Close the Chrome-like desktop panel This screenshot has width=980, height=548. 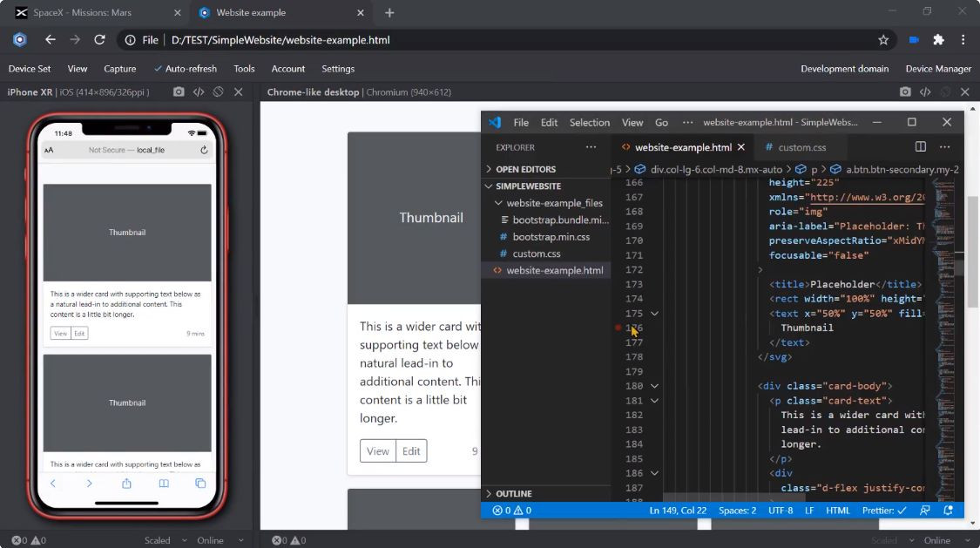pyautogui.click(x=965, y=91)
